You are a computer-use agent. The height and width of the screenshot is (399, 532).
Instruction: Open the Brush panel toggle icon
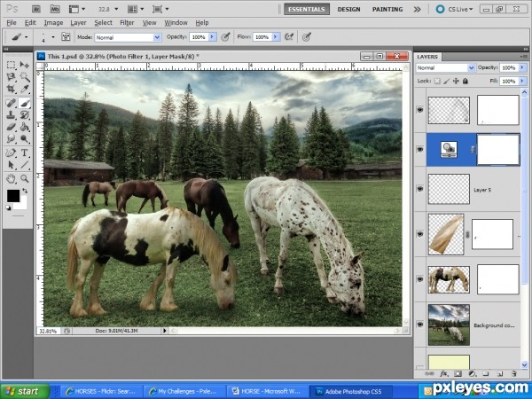point(66,36)
